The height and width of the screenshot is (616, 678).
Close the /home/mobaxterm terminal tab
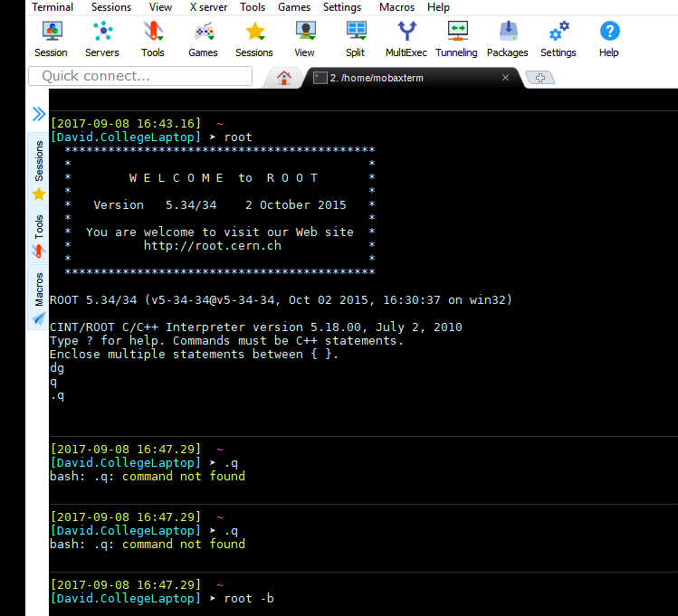click(505, 78)
